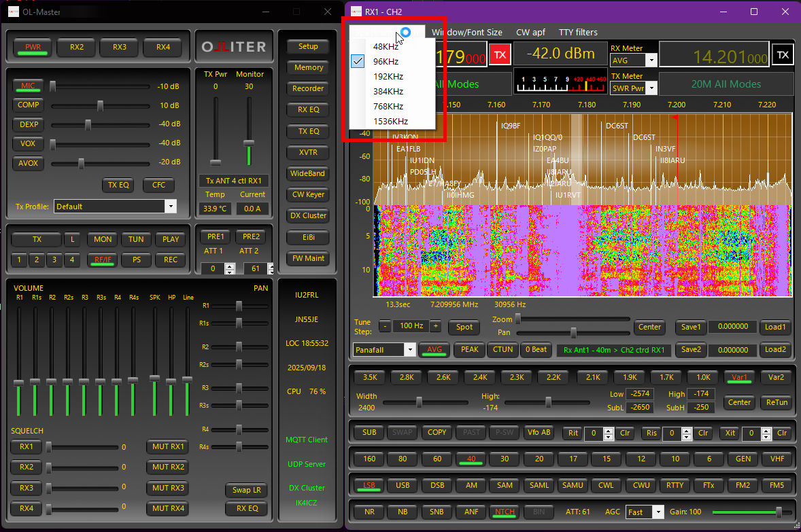801x532 pixels.
Task: Open the Panafall display mode selector
Action: pyautogui.click(x=384, y=349)
